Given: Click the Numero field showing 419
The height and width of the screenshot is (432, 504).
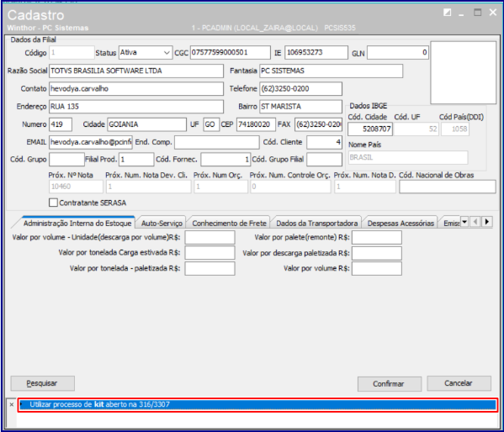Looking at the screenshot, I should pyautogui.click(x=61, y=124).
